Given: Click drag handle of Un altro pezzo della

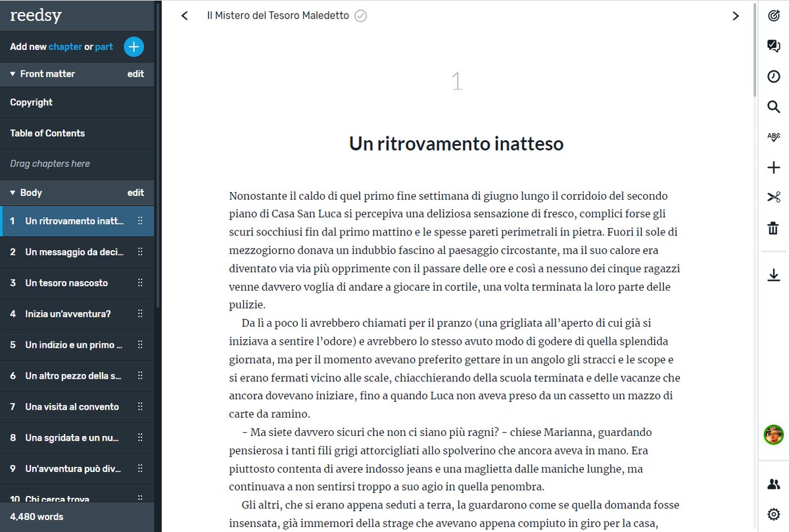Looking at the screenshot, I should [x=140, y=375].
